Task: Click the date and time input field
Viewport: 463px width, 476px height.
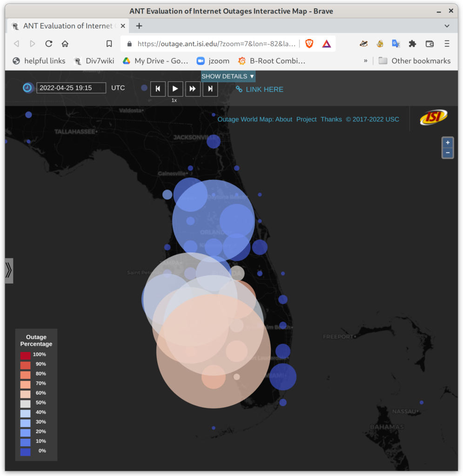Action: coord(71,88)
